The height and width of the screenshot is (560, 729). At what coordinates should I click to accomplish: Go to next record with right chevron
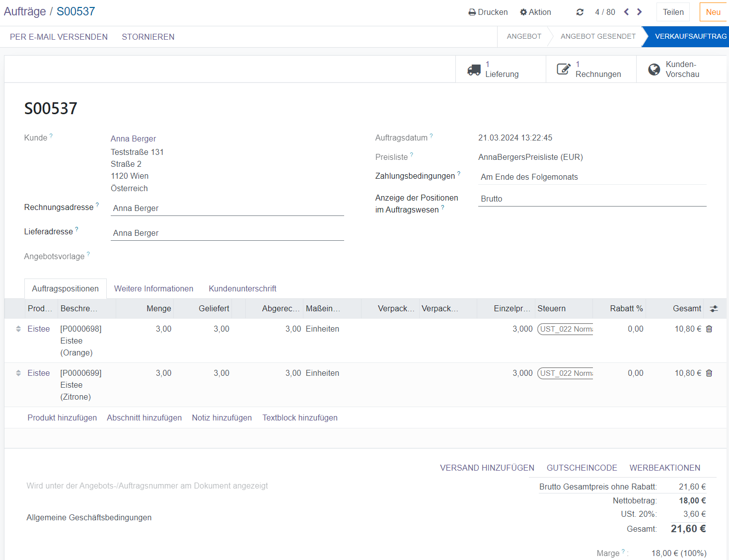[x=640, y=12]
